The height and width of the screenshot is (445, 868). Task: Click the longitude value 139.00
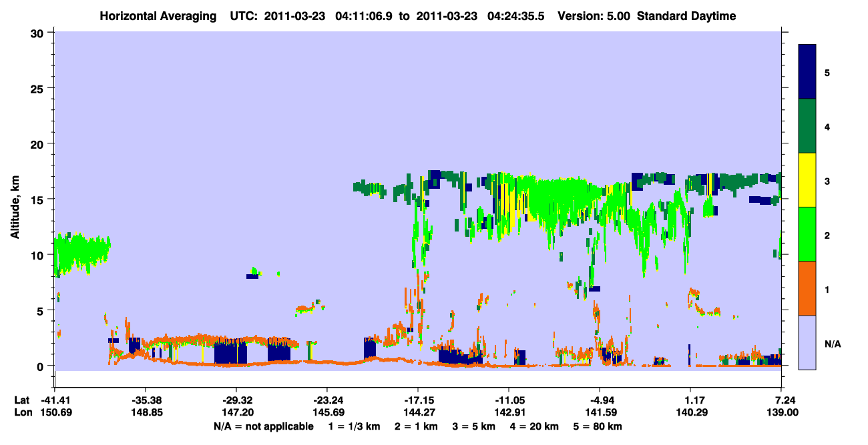(782, 412)
